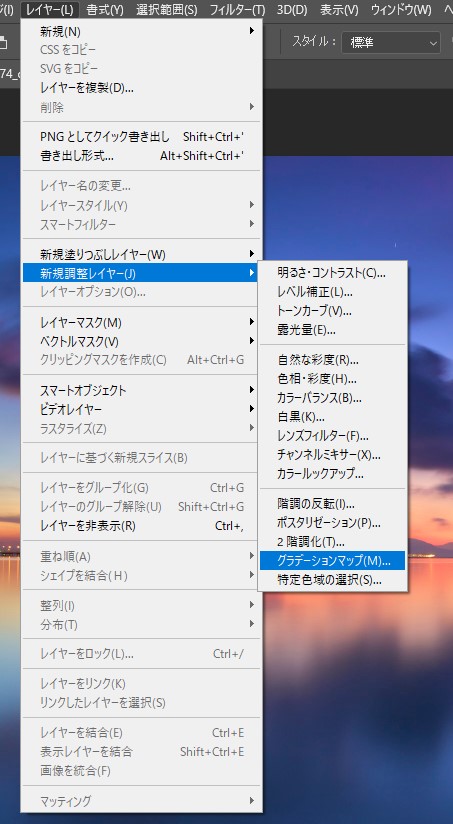Screen dimensions: 453x824
Task: Expand 新規塗りつぶしレイヤー(W) submenu
Action: click(141, 254)
